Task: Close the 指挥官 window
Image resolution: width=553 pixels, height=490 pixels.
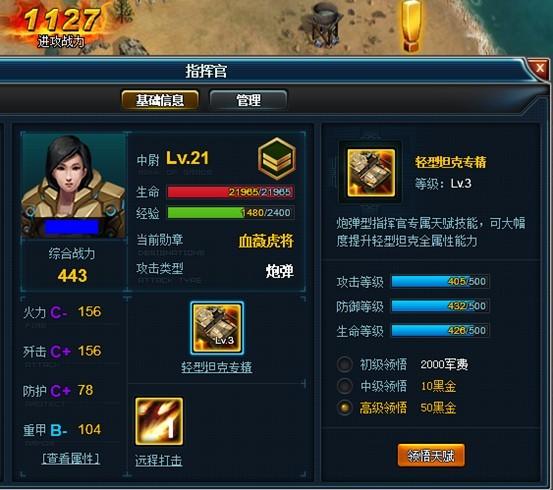Action: 540,68
